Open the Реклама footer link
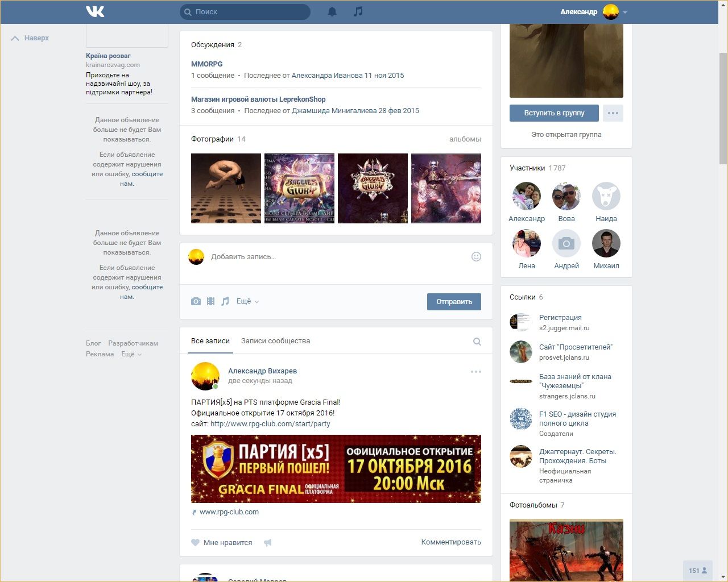 [x=100, y=354]
